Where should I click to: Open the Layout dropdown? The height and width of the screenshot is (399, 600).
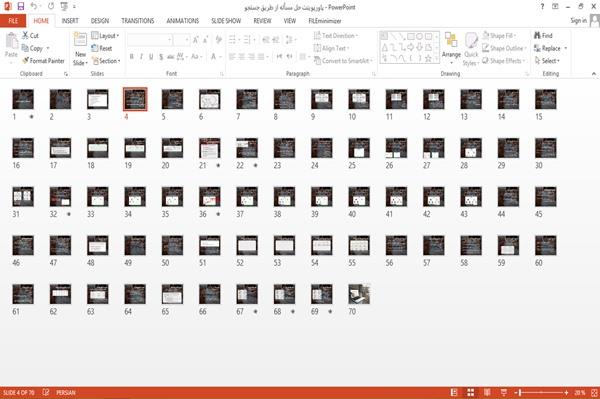[105, 36]
